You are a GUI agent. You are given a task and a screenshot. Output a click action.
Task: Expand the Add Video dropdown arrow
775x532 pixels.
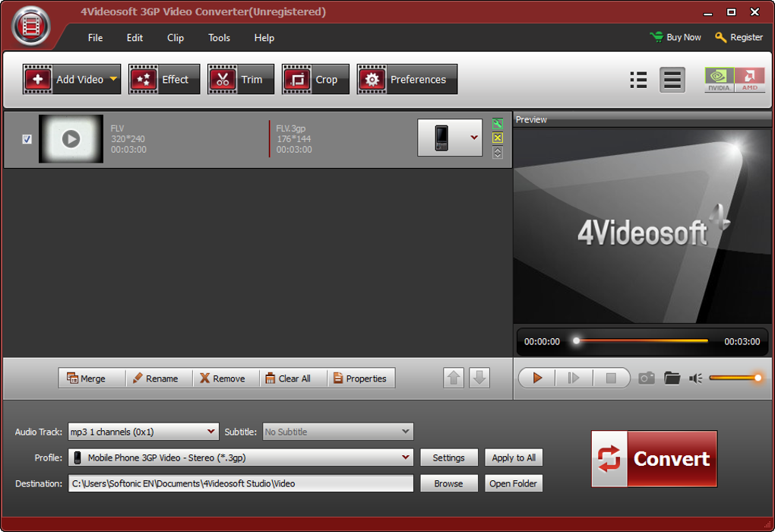tap(114, 79)
